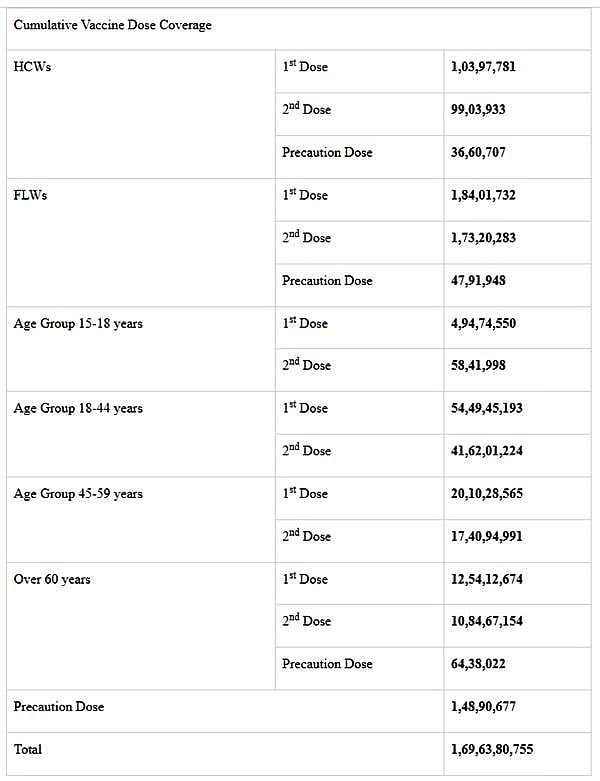Click the value 64,38,022
This screenshot has width=600, height=781.
click(478, 663)
